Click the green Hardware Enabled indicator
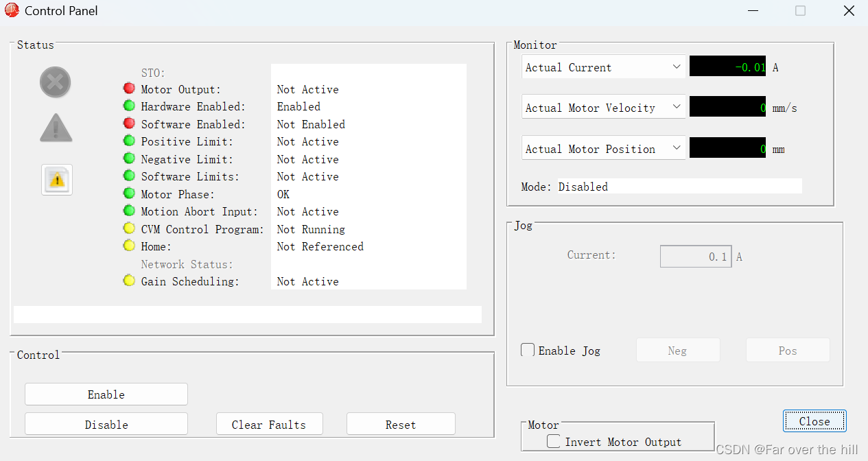 coord(129,106)
